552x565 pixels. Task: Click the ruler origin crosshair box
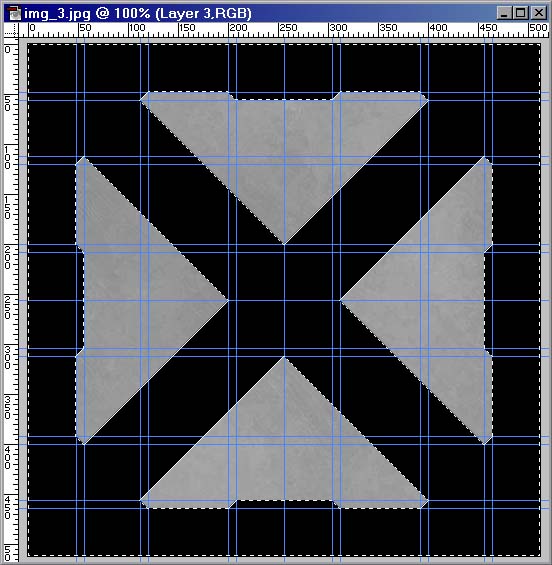pos(11,30)
